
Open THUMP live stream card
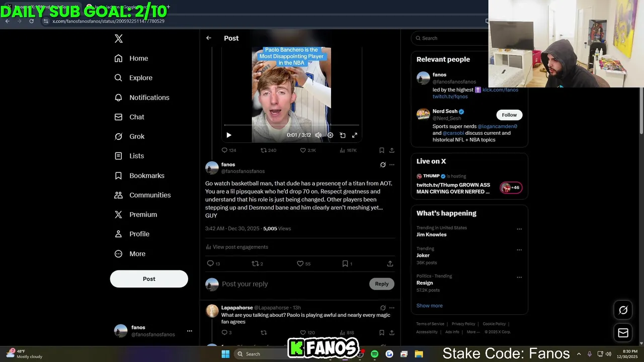(x=469, y=185)
